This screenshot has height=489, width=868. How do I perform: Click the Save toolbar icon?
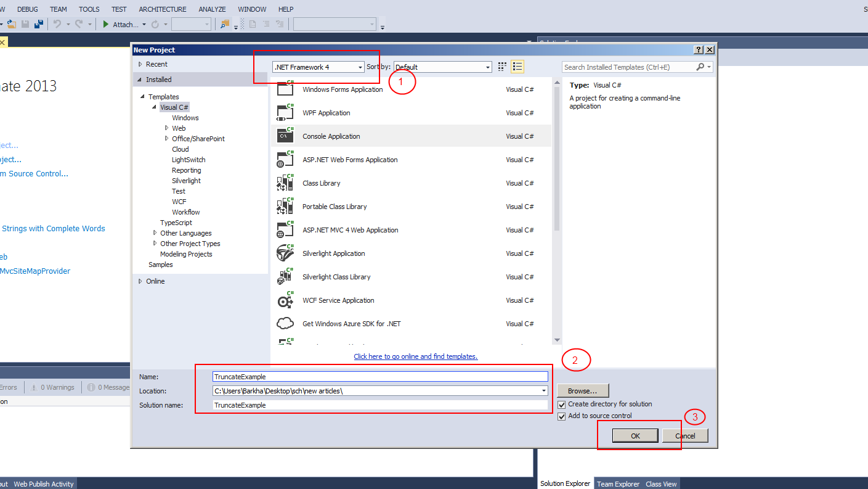click(25, 24)
